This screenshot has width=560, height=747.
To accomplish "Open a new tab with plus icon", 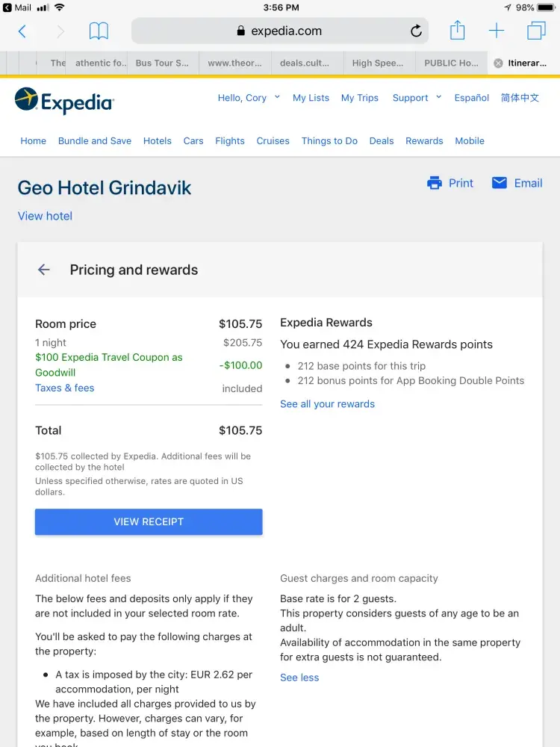I will click(497, 31).
